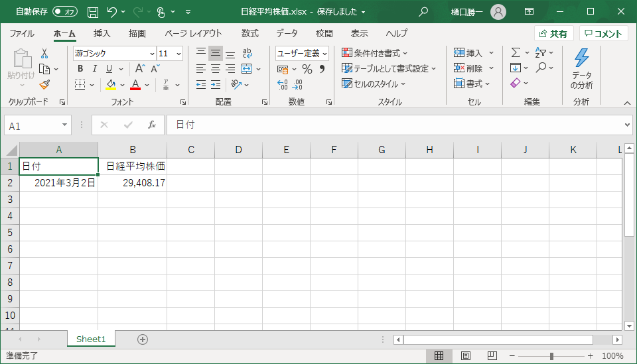Click the merge and center icon

click(247, 68)
